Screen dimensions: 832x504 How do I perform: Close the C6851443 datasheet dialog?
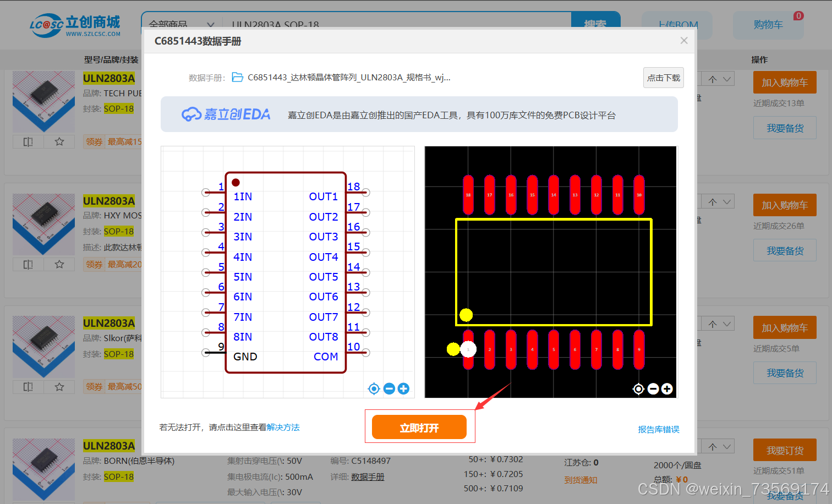pos(684,41)
